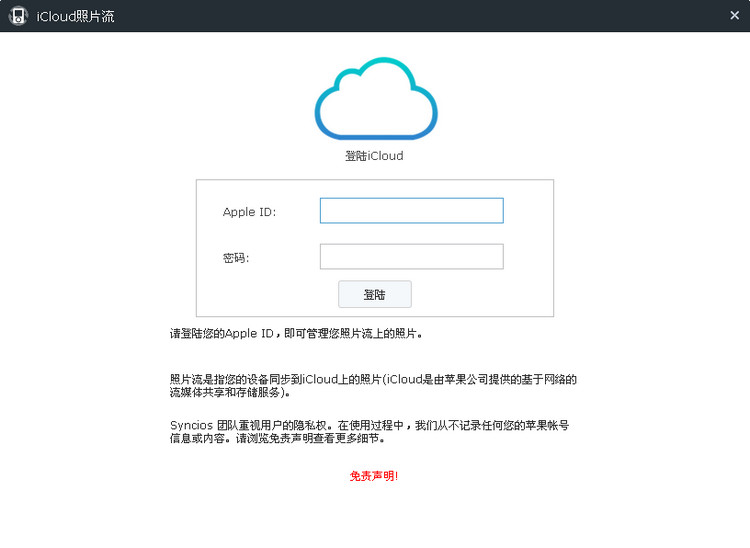The height and width of the screenshot is (548, 750).
Task: Click the '请登陆您的Apple ID' instruction text
Action: coord(296,333)
